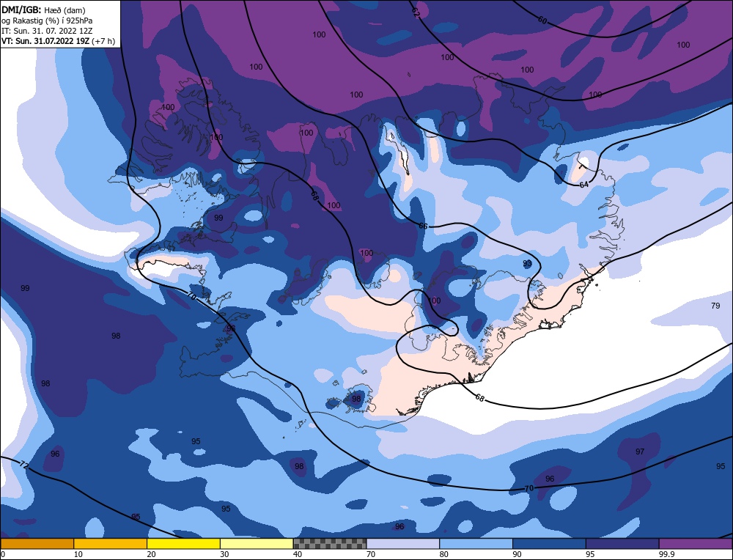Screen dimensions: 733x560
Task: Click the legend tick label '10'
Action: [x=78, y=554]
